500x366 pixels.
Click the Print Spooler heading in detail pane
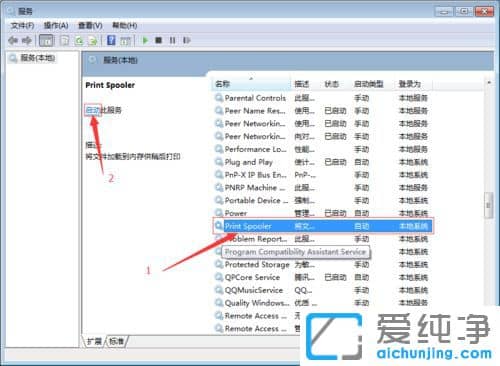[110, 85]
